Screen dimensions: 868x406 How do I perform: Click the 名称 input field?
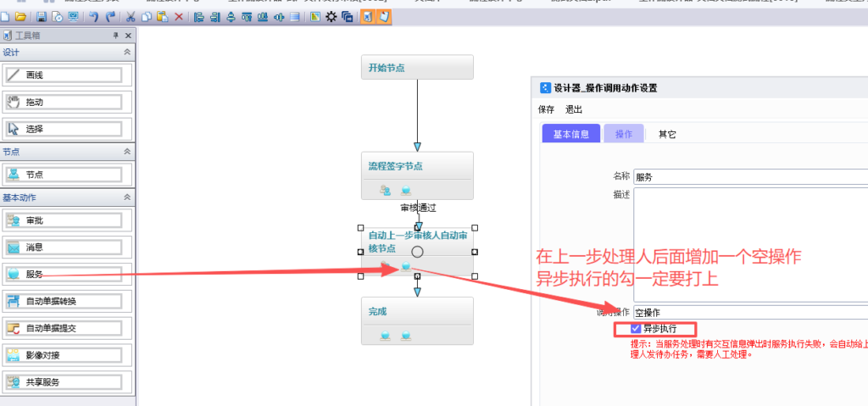tap(751, 177)
